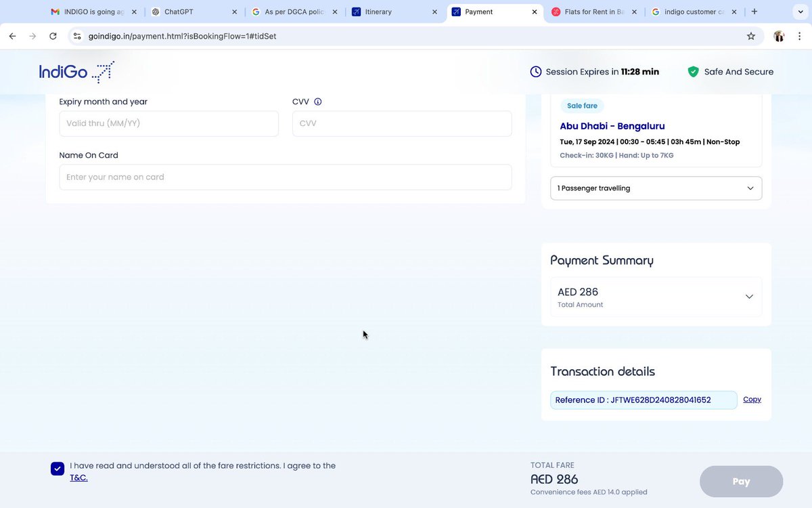The height and width of the screenshot is (508, 812).
Task: Focus the Name On Card field
Action: click(x=286, y=177)
